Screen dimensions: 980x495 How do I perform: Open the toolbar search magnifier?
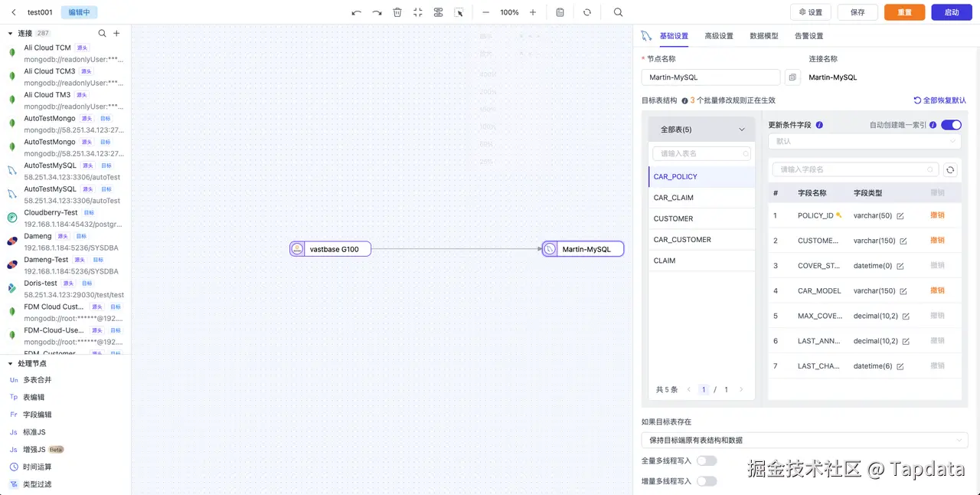coord(619,12)
